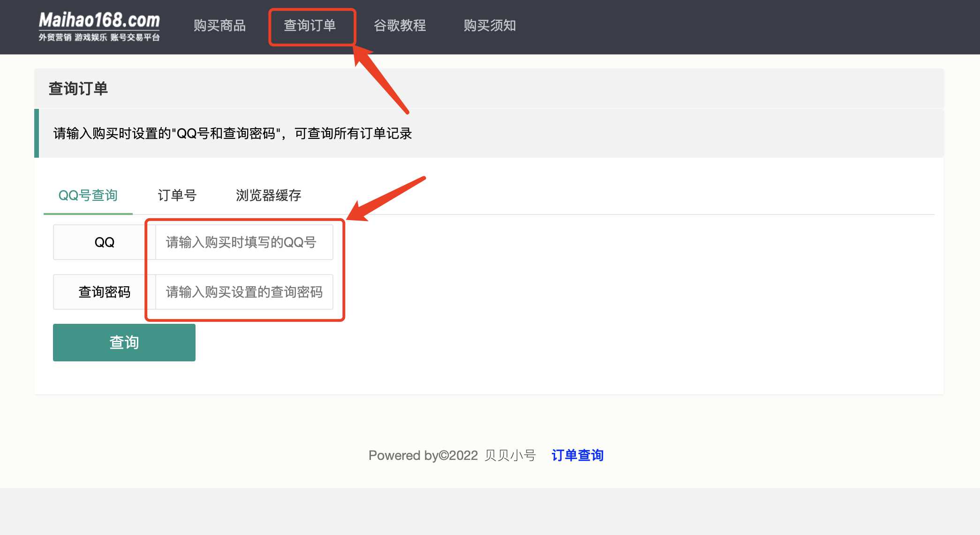Switch to the QQ号查询 tab
980x535 pixels.
coord(88,196)
